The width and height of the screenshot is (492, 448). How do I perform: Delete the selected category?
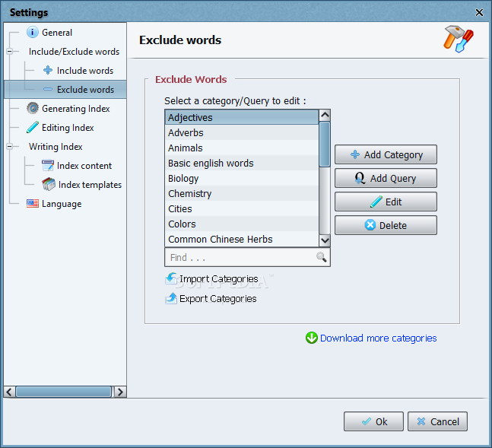[386, 225]
